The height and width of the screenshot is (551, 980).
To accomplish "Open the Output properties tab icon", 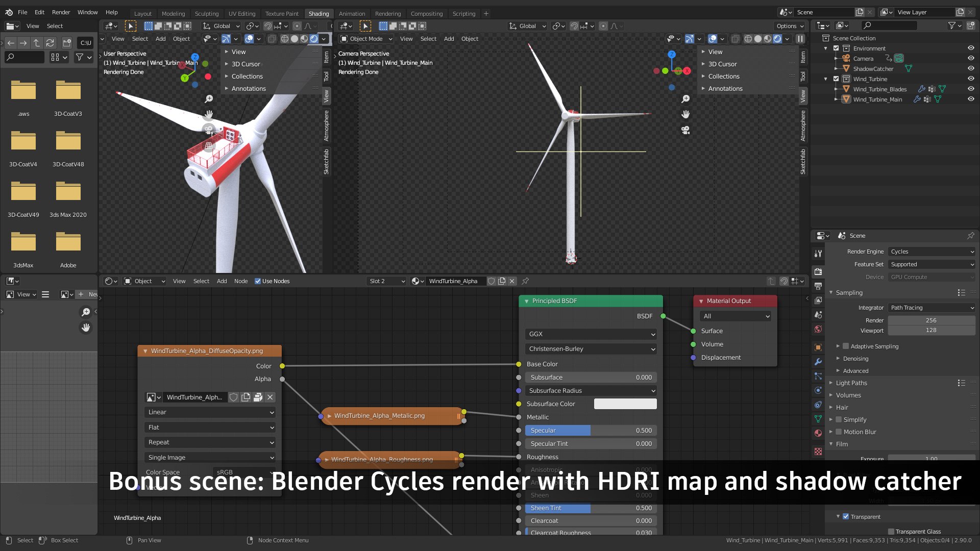I will pyautogui.click(x=818, y=286).
